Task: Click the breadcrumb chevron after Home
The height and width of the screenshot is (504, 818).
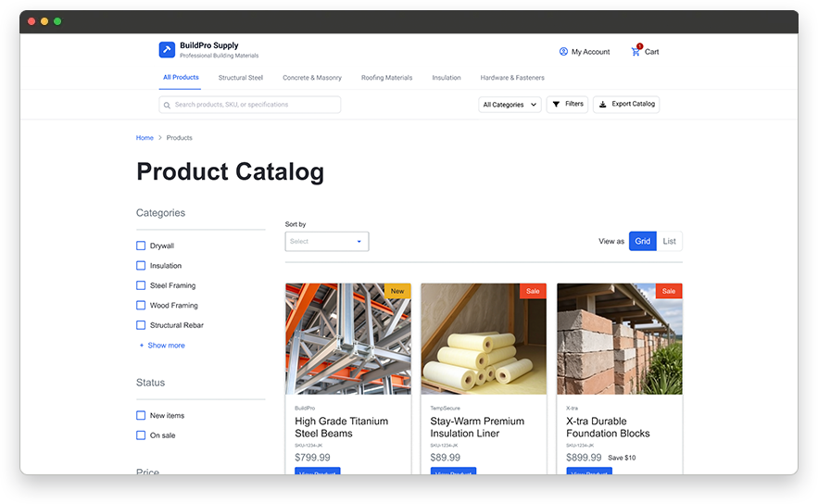Action: click(160, 138)
